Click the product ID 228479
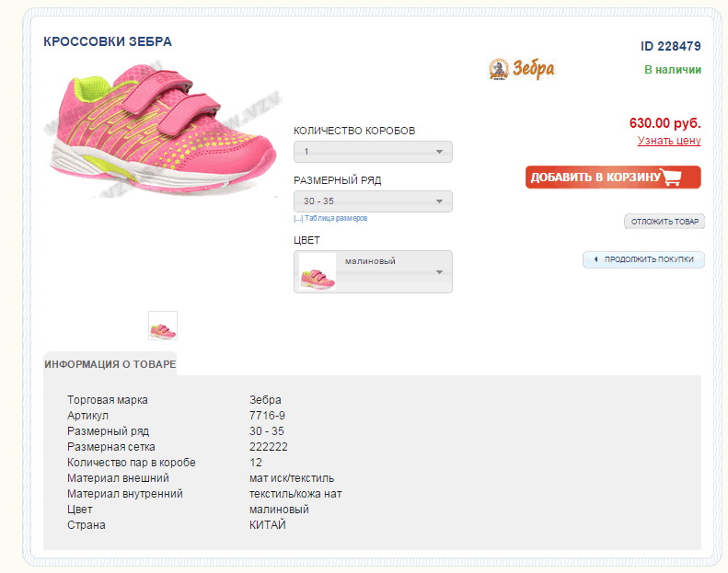 point(670,46)
